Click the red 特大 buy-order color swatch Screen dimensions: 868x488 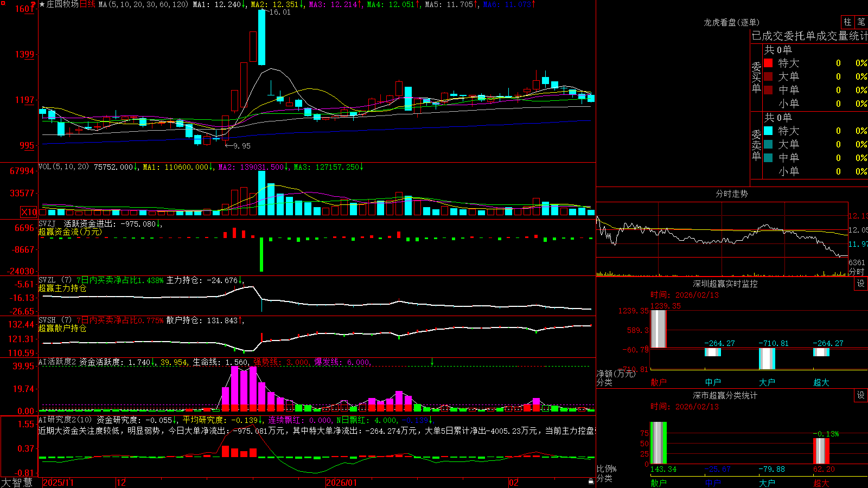(x=768, y=63)
